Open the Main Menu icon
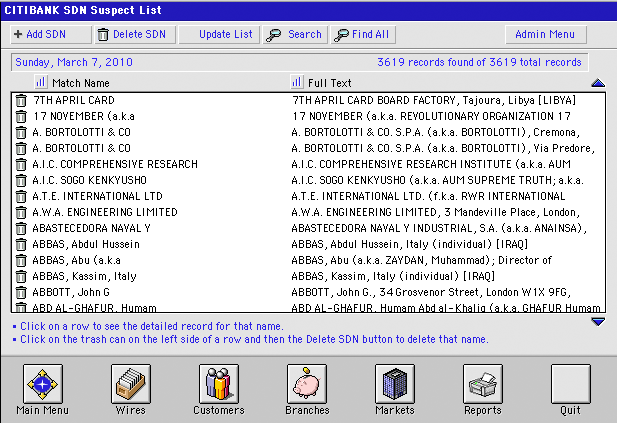The height and width of the screenshot is (423, 617). (x=42, y=384)
